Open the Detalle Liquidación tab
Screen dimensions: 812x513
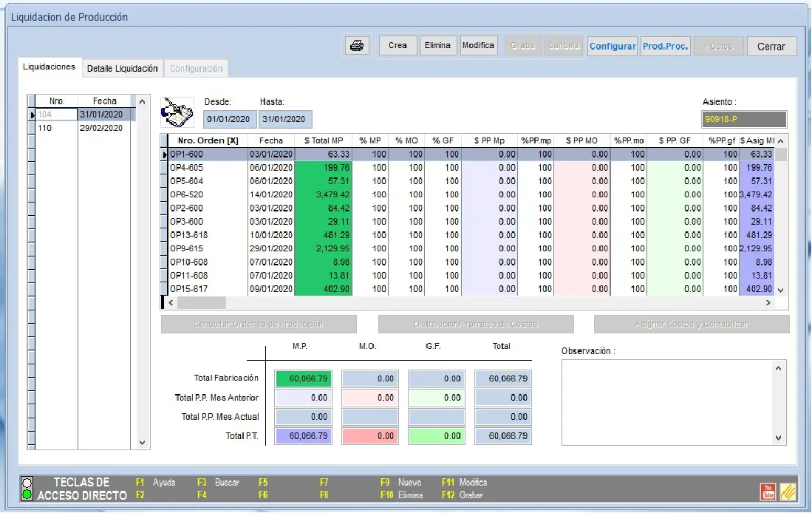click(x=122, y=69)
